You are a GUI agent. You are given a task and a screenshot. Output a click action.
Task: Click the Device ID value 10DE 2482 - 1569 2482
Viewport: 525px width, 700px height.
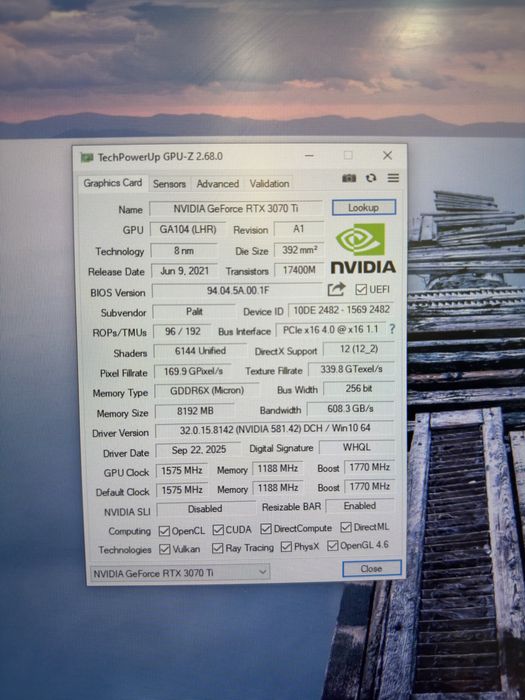[342, 310]
